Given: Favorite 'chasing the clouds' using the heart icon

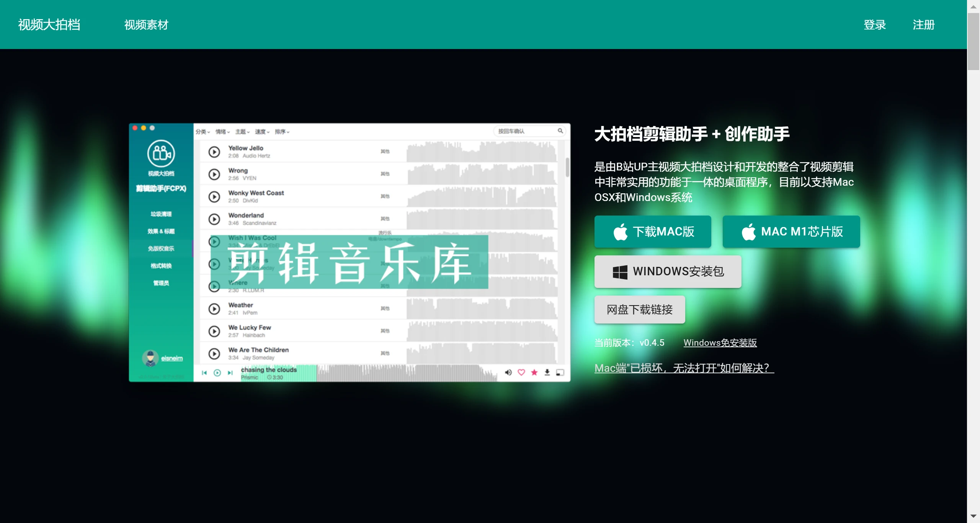Looking at the screenshot, I should pyautogui.click(x=521, y=372).
